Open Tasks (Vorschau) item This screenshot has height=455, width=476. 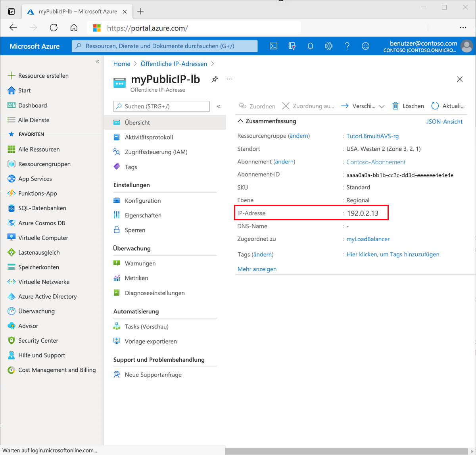pos(141,326)
